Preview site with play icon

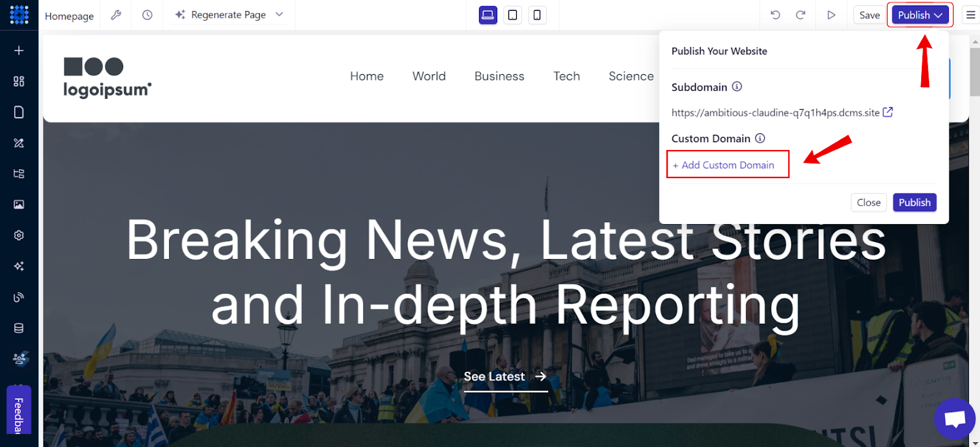(x=831, y=15)
